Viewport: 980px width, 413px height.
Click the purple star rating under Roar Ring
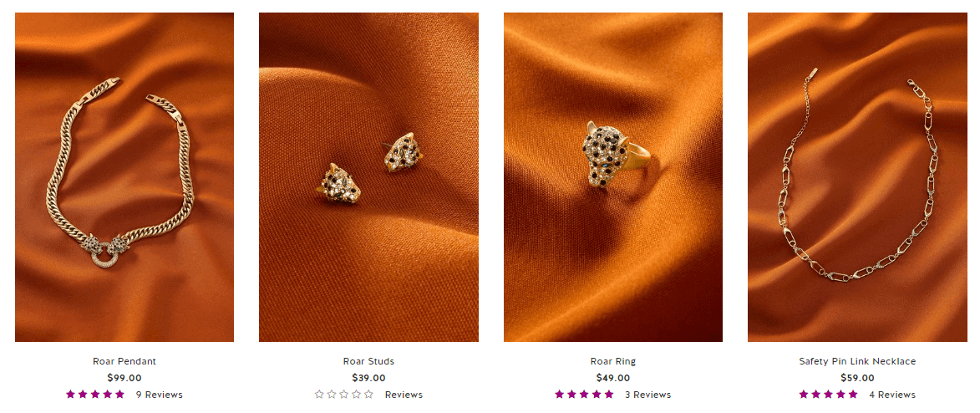coord(584,395)
